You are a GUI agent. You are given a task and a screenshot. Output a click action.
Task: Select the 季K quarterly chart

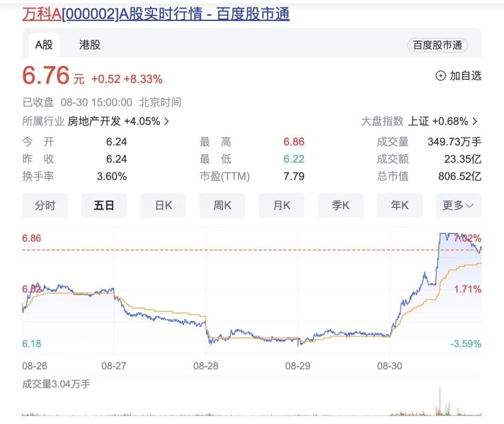click(x=341, y=205)
